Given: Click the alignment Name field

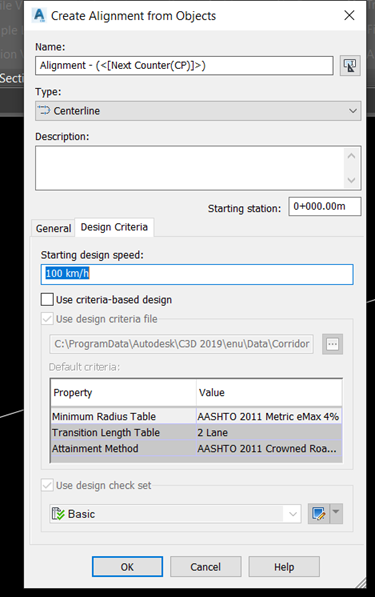Looking at the screenshot, I should pyautogui.click(x=184, y=65).
